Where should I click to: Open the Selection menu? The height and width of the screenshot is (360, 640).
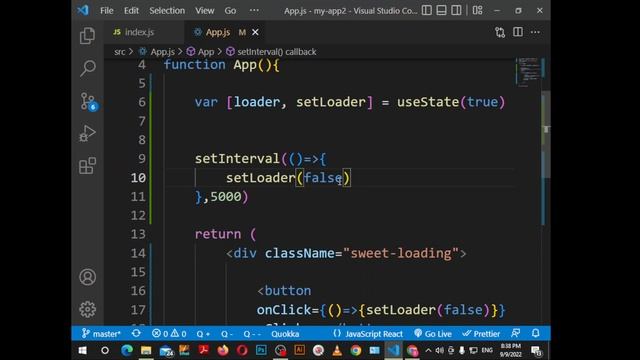[x=167, y=11]
